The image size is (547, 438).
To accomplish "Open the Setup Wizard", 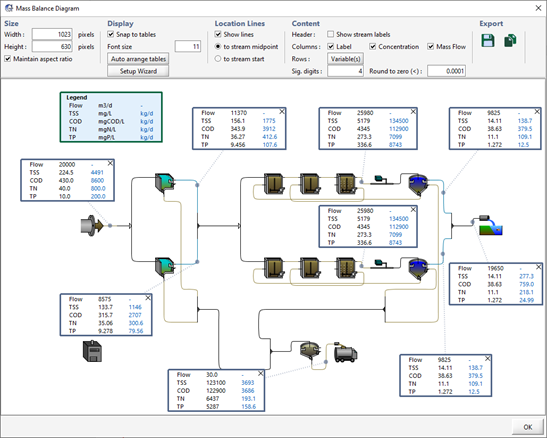I will coord(138,71).
